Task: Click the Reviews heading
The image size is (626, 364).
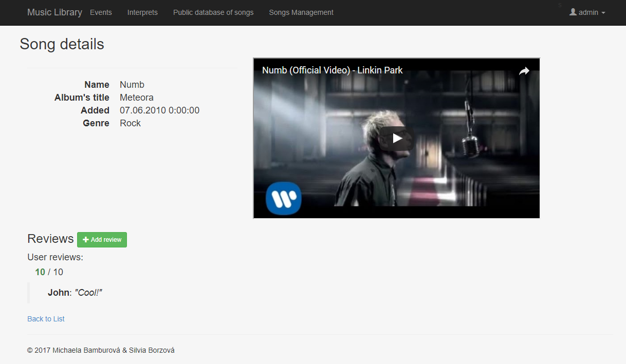Action: (x=50, y=239)
